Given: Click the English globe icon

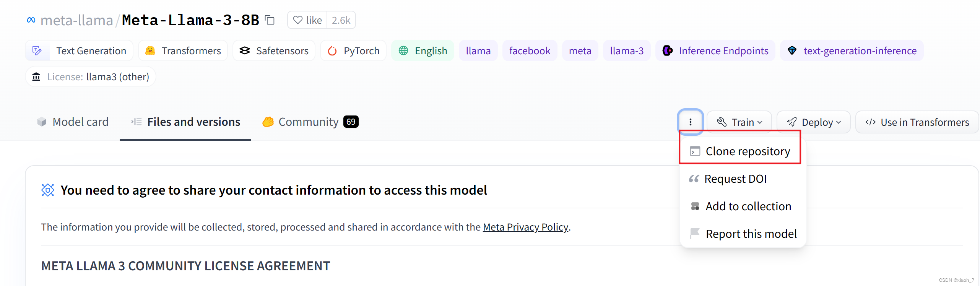Looking at the screenshot, I should pyautogui.click(x=403, y=50).
